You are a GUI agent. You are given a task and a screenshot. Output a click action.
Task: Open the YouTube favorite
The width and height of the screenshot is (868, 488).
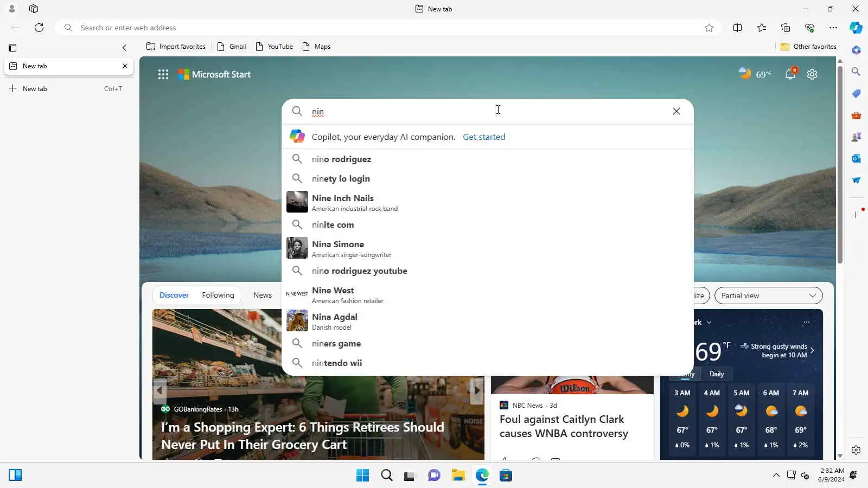tap(274, 47)
